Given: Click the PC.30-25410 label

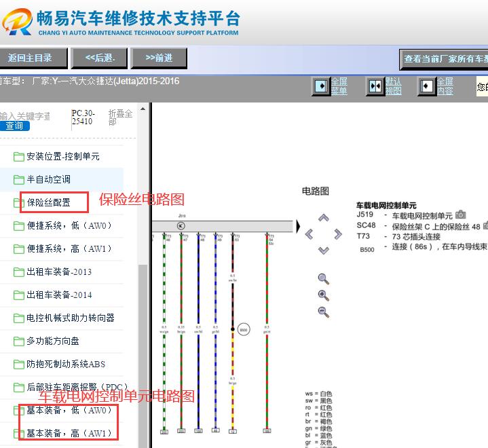Looking at the screenshot, I should 83,117.
